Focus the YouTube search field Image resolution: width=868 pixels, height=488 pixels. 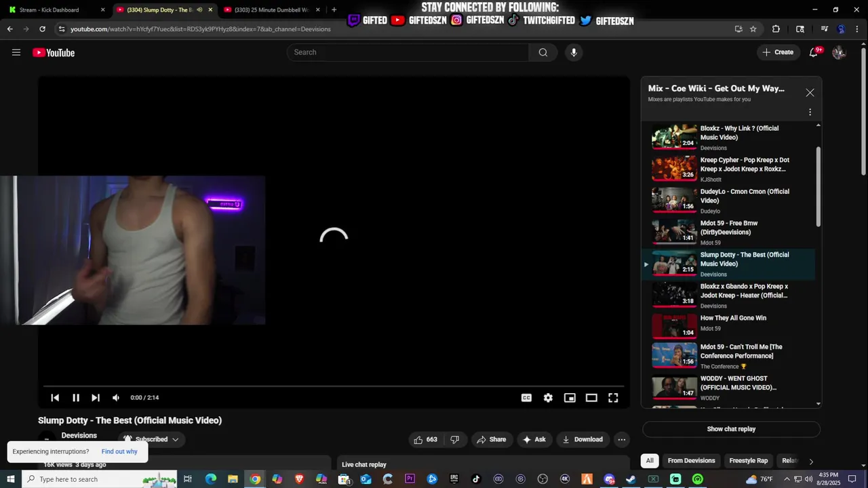click(408, 52)
